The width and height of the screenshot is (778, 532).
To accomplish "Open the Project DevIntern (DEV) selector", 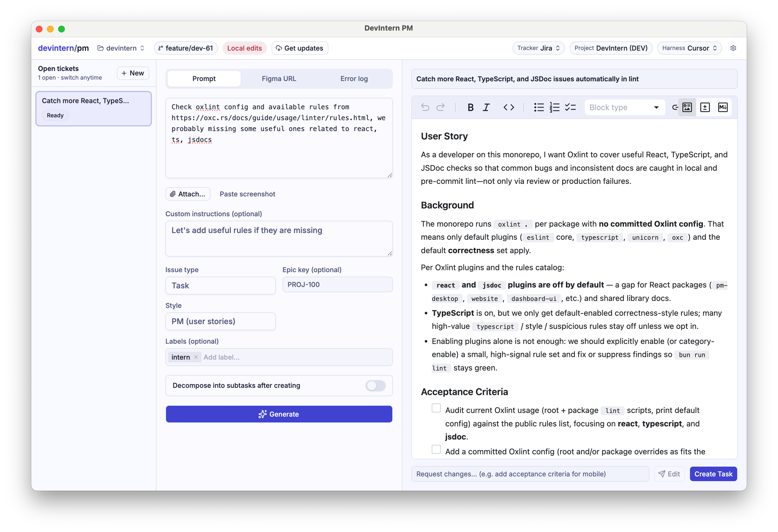I will tap(611, 48).
